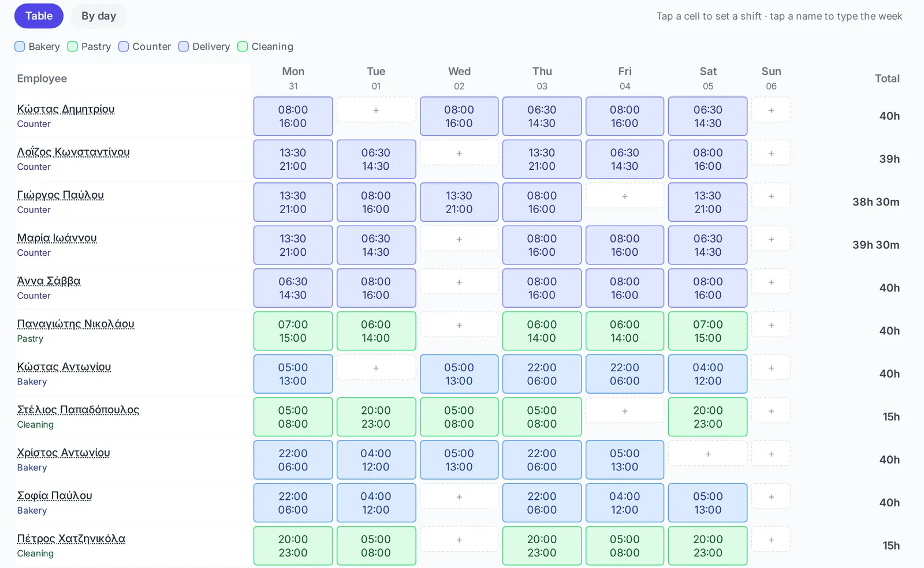Add Saturday shift for Χρίστος Αντωνίου
Viewport: 924px width, 568px height.
[708, 454]
